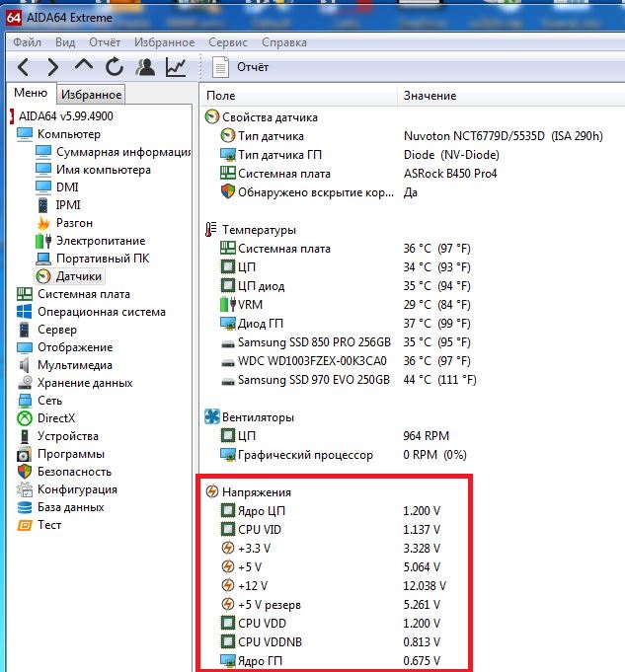Select Графический процессор fan row
Viewport: 625px width, 672px height.
pos(344,455)
